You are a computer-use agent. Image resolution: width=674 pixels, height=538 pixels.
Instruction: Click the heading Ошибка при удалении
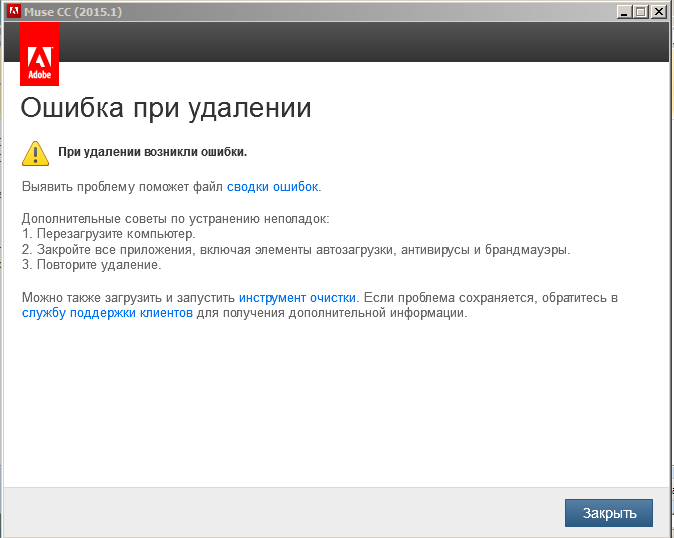point(165,108)
